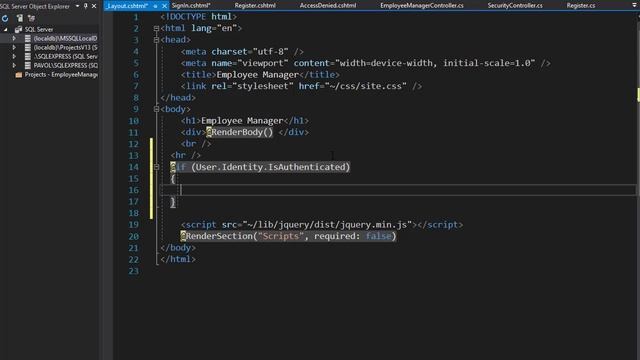Collapse the @if block outlining box
Viewport: 640px width, 360px height.
tap(156, 167)
